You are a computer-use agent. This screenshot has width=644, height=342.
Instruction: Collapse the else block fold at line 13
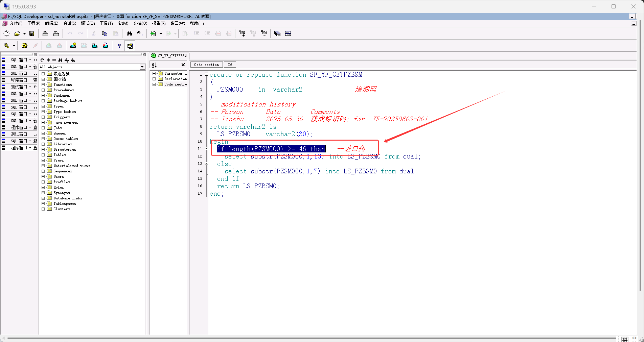tap(206, 164)
